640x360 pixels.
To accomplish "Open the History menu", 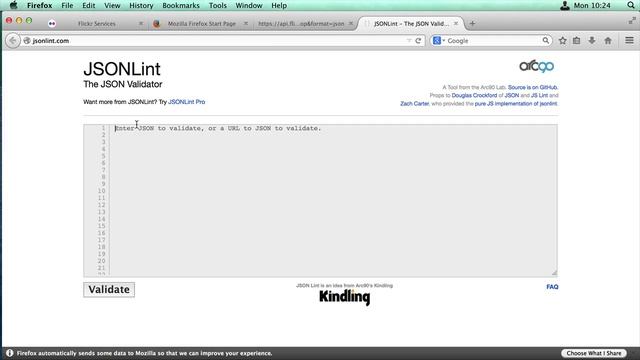I will tap(141, 5).
